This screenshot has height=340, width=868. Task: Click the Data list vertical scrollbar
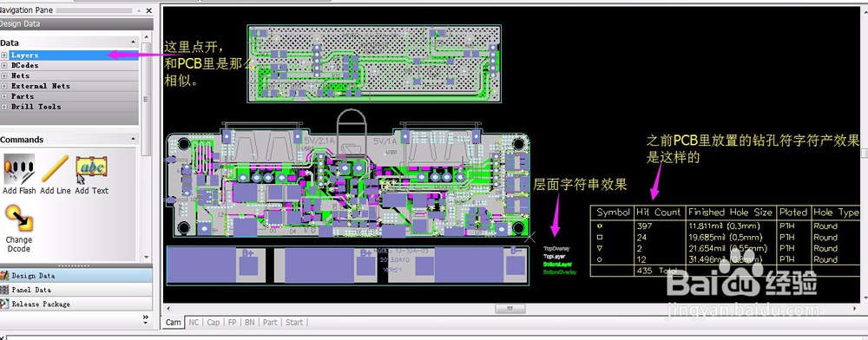tap(146, 100)
